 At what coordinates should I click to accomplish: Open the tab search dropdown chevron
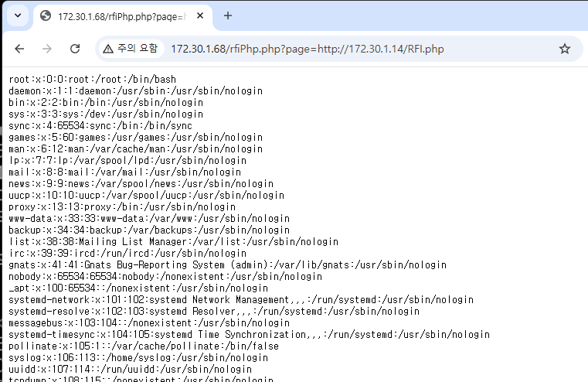click(x=17, y=15)
